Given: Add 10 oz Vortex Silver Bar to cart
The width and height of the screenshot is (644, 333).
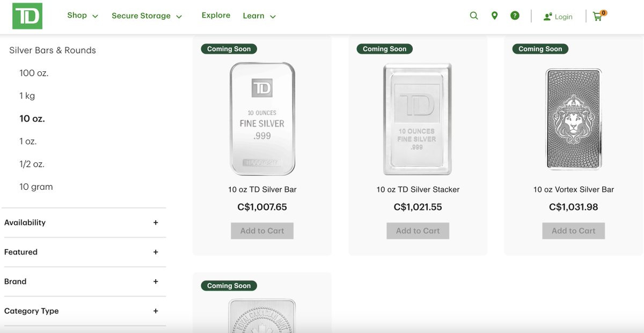Looking at the screenshot, I should 573,231.
